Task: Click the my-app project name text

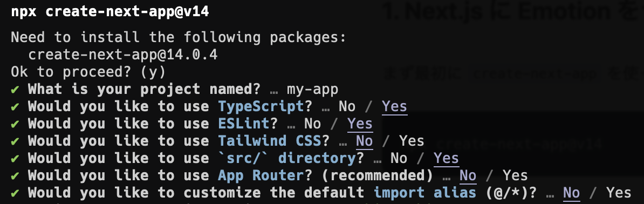Action: point(312,89)
